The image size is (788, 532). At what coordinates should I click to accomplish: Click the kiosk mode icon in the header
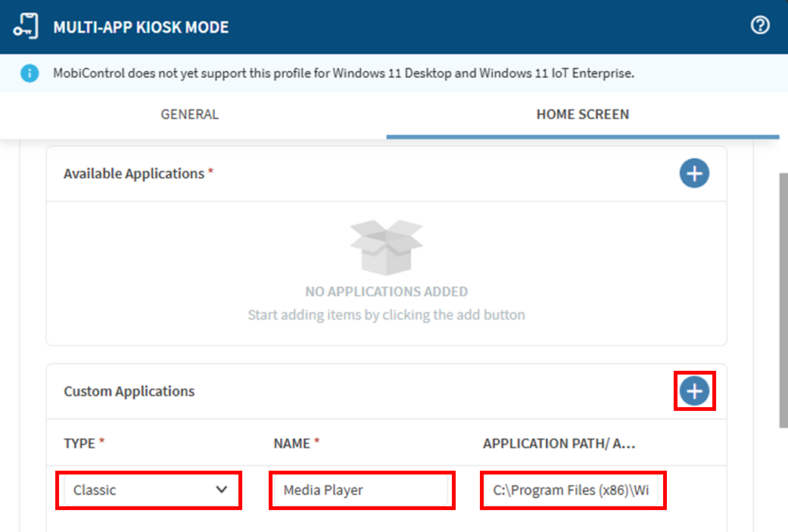coord(26,26)
